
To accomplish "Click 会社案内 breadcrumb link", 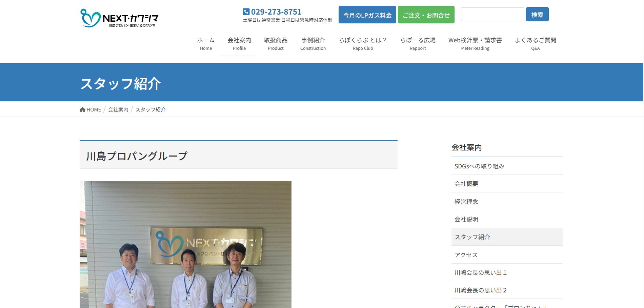I will [118, 110].
